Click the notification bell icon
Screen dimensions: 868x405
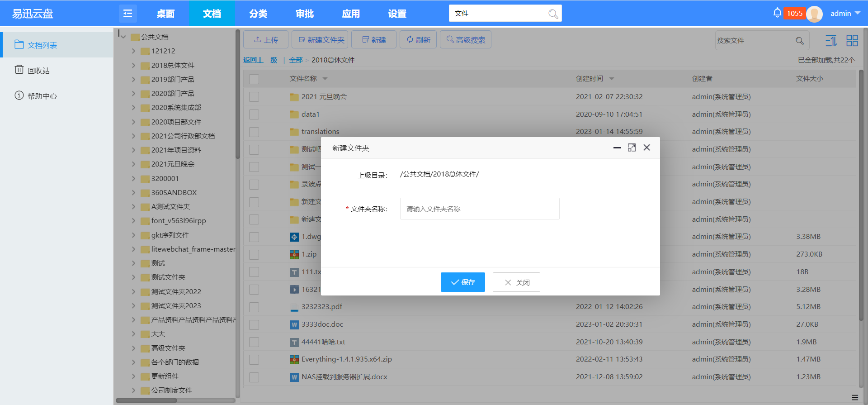(x=777, y=13)
